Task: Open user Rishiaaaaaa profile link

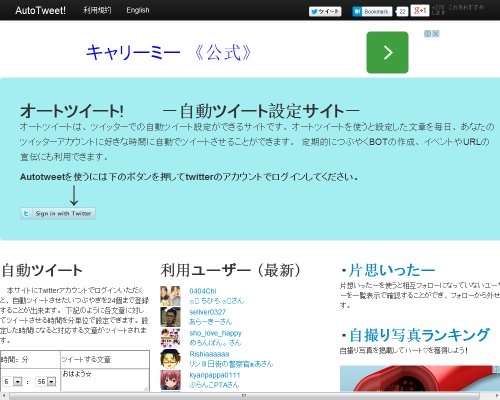Action: pos(209,354)
